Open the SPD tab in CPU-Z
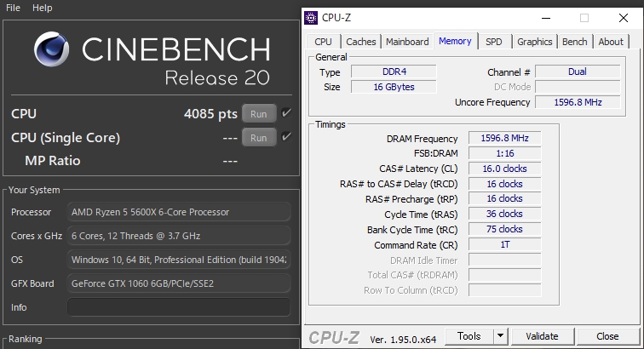Viewport: 644px width, 349px height. pos(494,42)
